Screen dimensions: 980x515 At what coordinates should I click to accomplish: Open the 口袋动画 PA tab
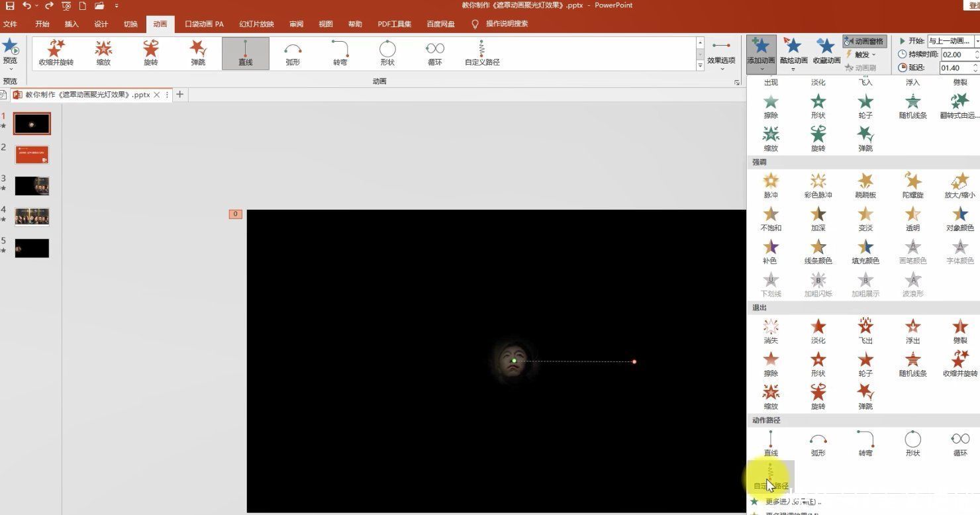204,24
